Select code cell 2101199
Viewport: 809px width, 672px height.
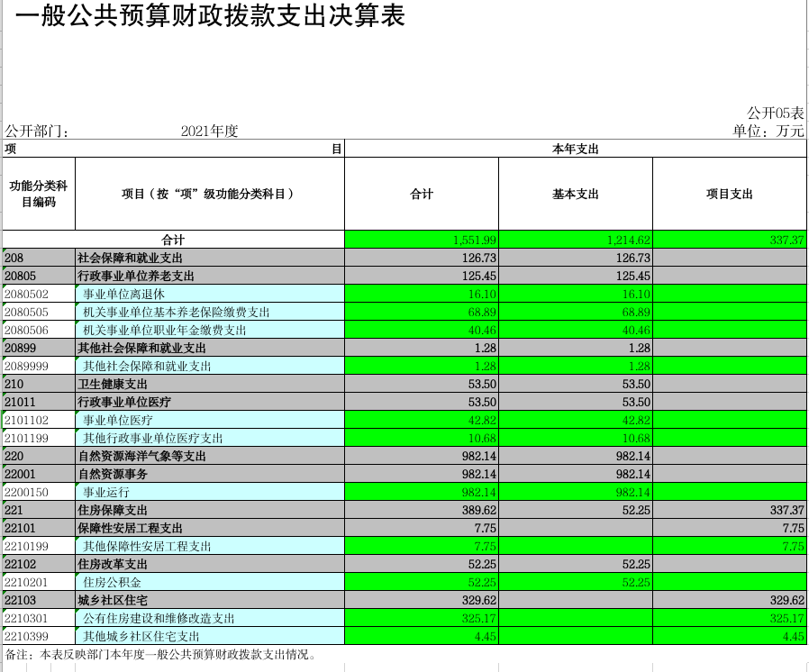(x=39, y=438)
